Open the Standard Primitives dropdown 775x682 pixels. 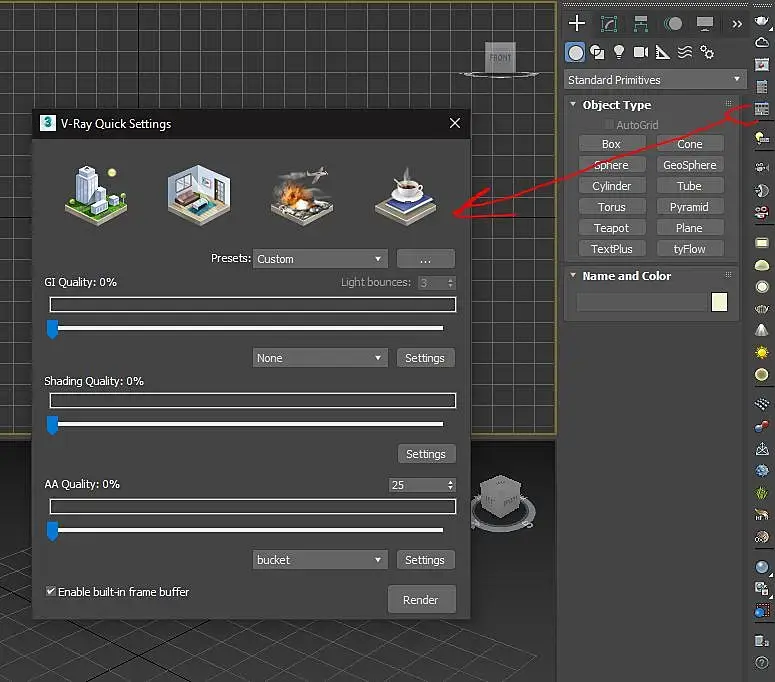point(655,80)
